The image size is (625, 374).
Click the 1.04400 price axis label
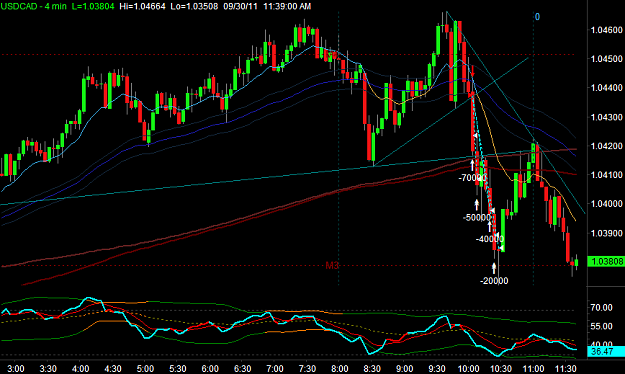click(x=606, y=88)
